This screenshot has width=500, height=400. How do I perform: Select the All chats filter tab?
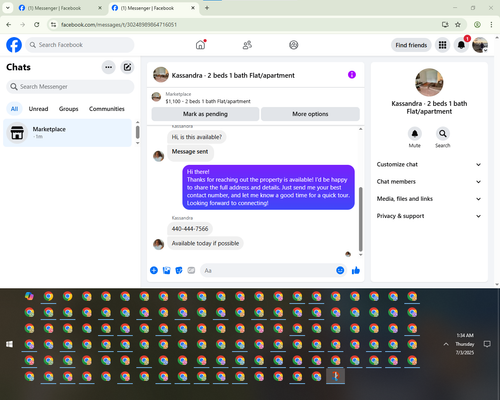[x=14, y=109]
